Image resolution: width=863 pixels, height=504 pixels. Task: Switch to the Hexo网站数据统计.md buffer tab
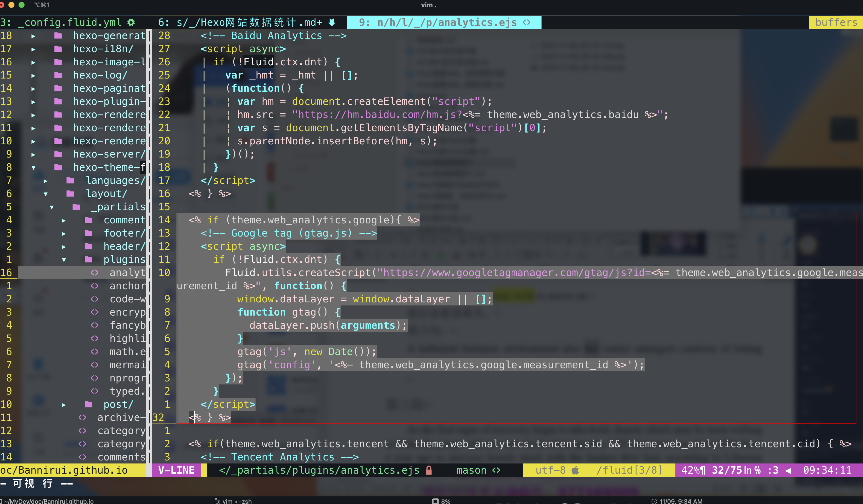247,23
